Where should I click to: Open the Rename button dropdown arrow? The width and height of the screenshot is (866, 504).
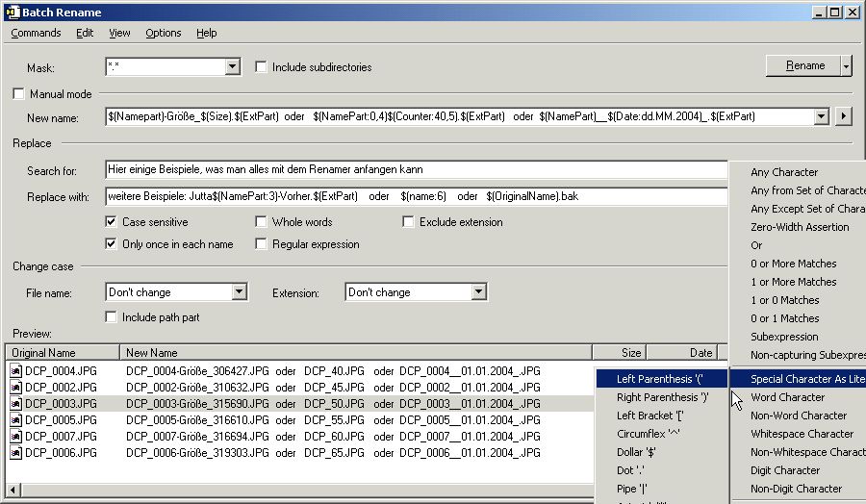846,65
